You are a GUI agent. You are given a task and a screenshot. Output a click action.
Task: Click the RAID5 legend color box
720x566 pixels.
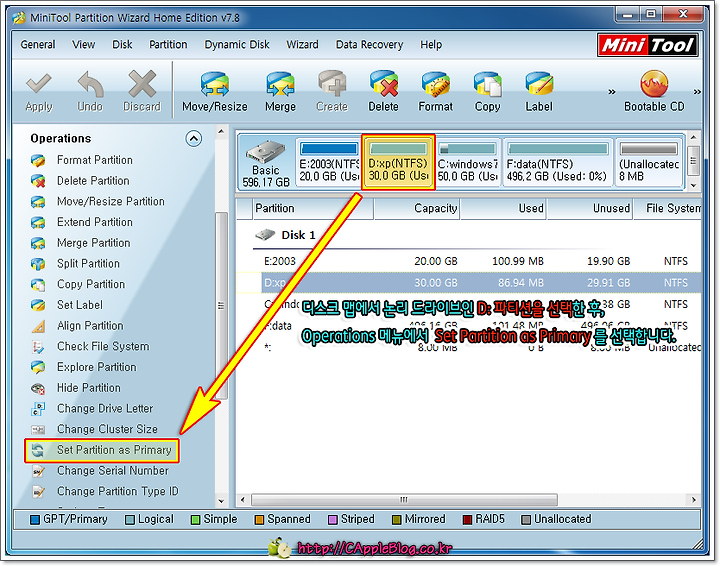click(x=467, y=520)
